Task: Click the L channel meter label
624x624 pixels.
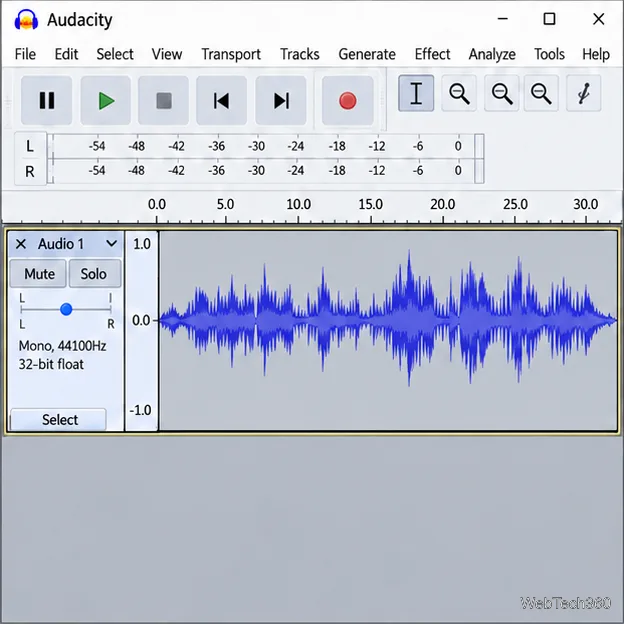Action: coord(30,146)
